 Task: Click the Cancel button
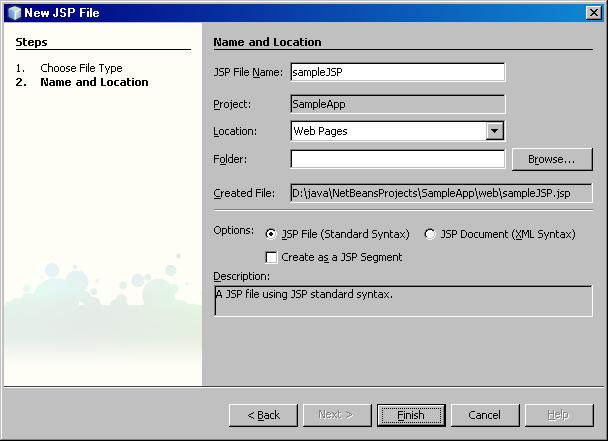click(485, 415)
